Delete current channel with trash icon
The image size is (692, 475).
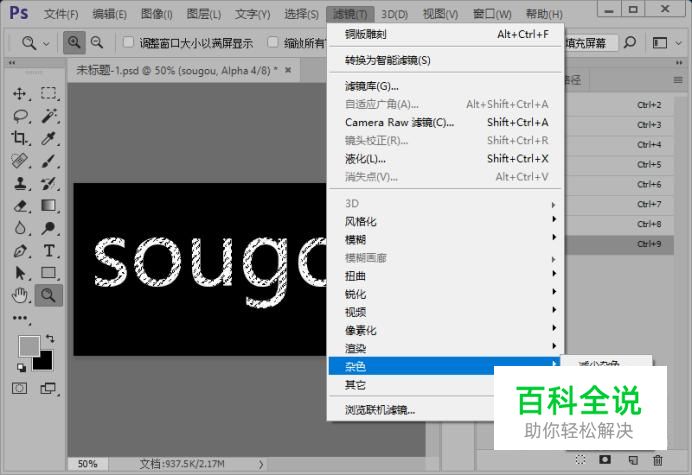658,460
